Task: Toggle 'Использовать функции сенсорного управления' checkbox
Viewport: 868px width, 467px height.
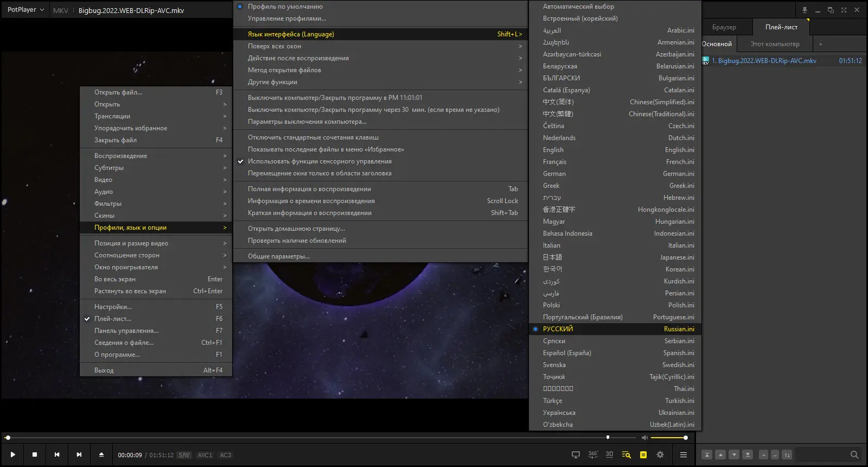Action: pos(320,161)
